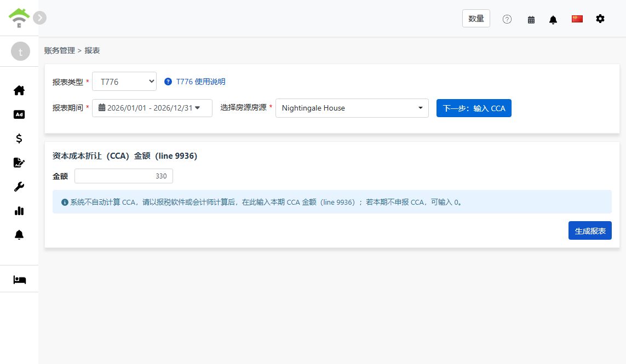Open the settings gear icon
The image size is (626, 364).
(600, 19)
